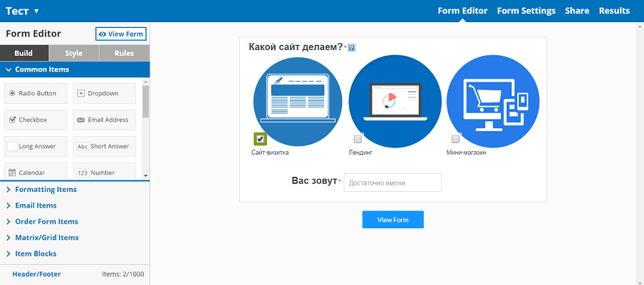Select the Вас зовут label
Screen dimensions: 644x285
pyautogui.click(x=314, y=181)
